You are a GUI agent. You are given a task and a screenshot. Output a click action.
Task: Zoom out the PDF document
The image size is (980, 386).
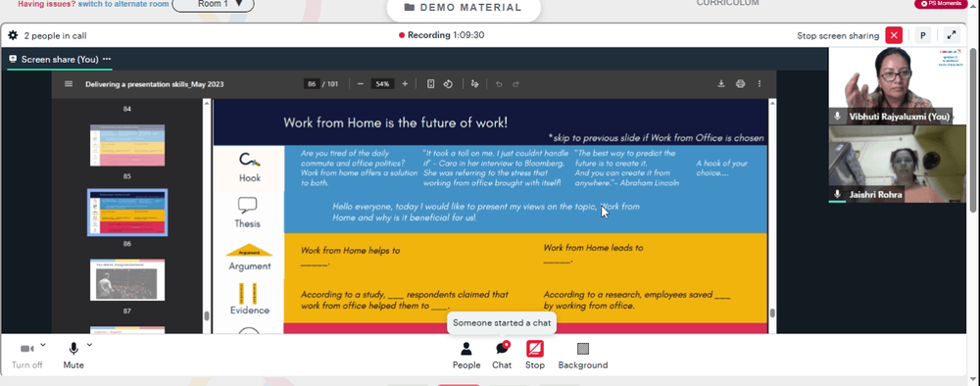(361, 83)
